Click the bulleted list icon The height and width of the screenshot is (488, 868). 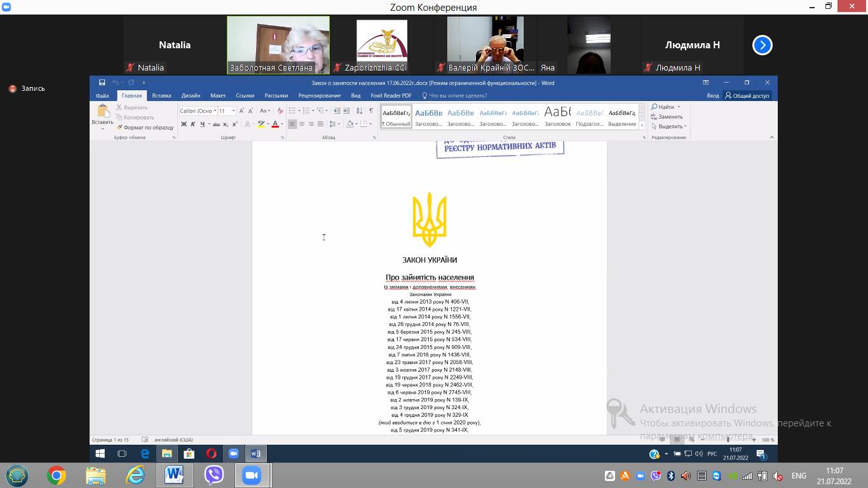pyautogui.click(x=292, y=111)
